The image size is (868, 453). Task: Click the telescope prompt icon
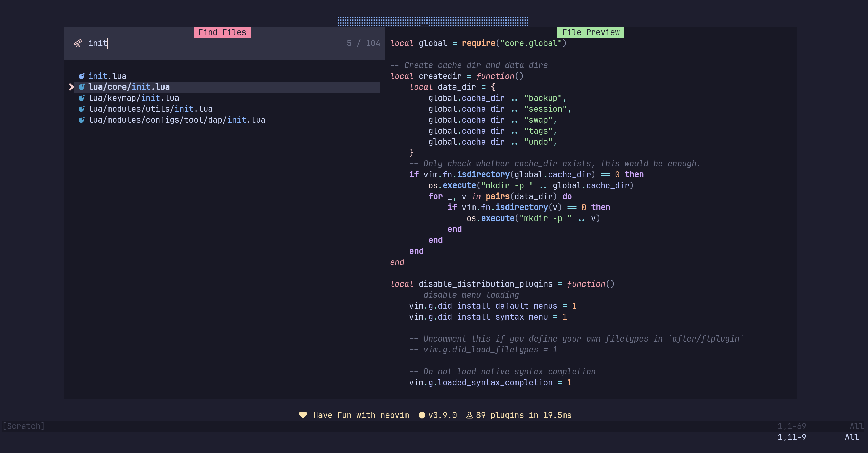(78, 43)
